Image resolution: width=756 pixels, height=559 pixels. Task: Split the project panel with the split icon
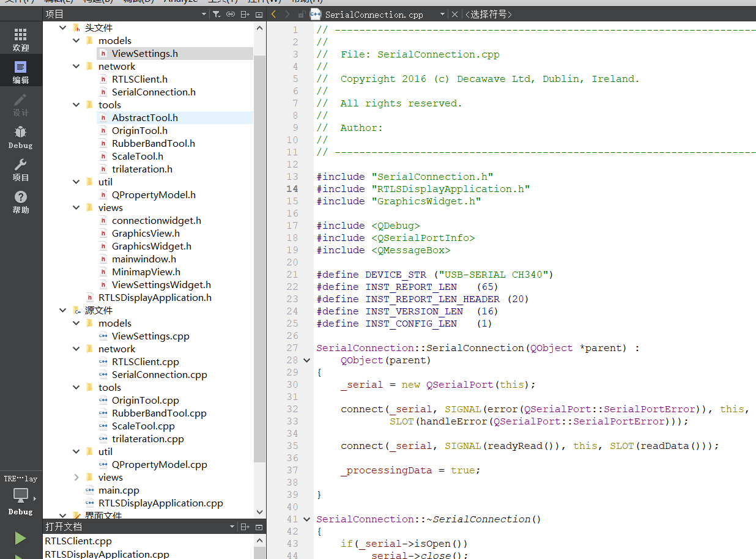(245, 14)
